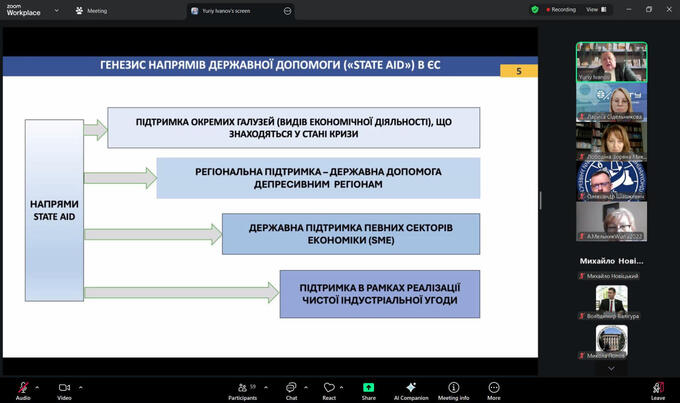
Task: Expand video options arrow next to Video
Action: point(81,386)
